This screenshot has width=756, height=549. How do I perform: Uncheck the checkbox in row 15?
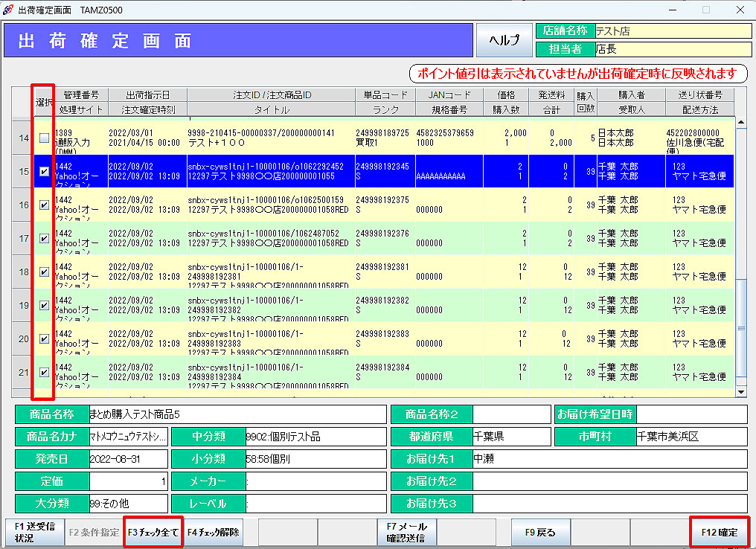pyautogui.click(x=45, y=171)
